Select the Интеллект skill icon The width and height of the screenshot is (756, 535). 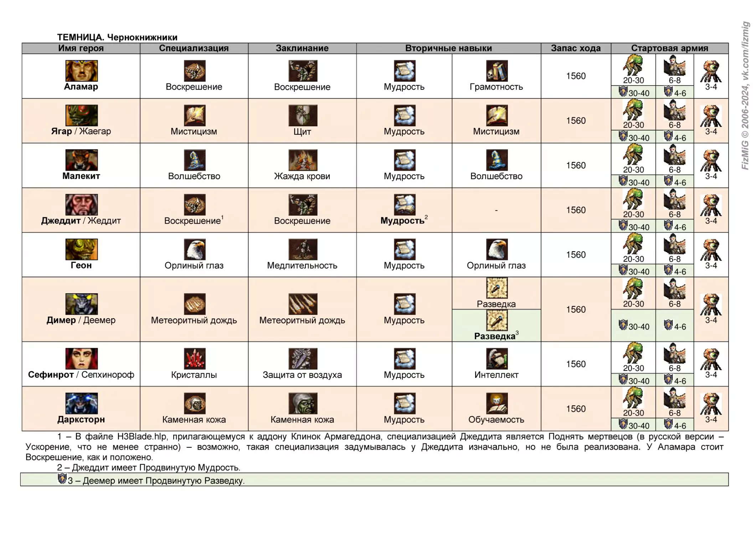tap(497, 359)
